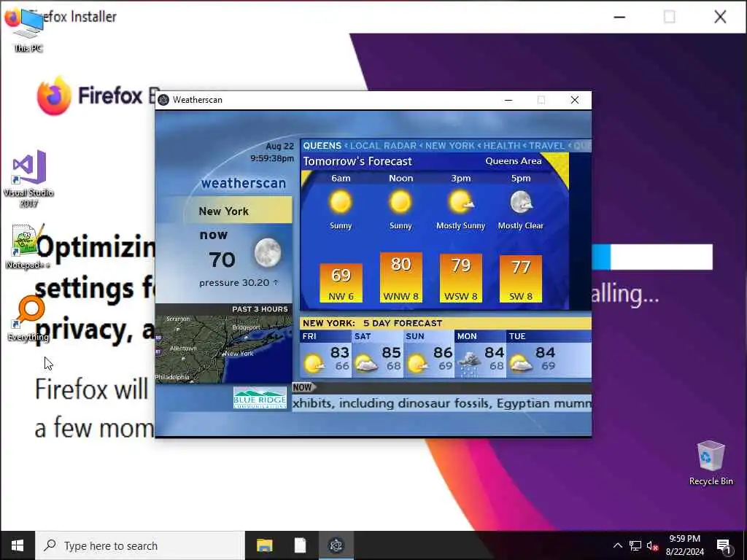
Task: Open the Recycle Bin on the desktop
Action: coord(711,462)
